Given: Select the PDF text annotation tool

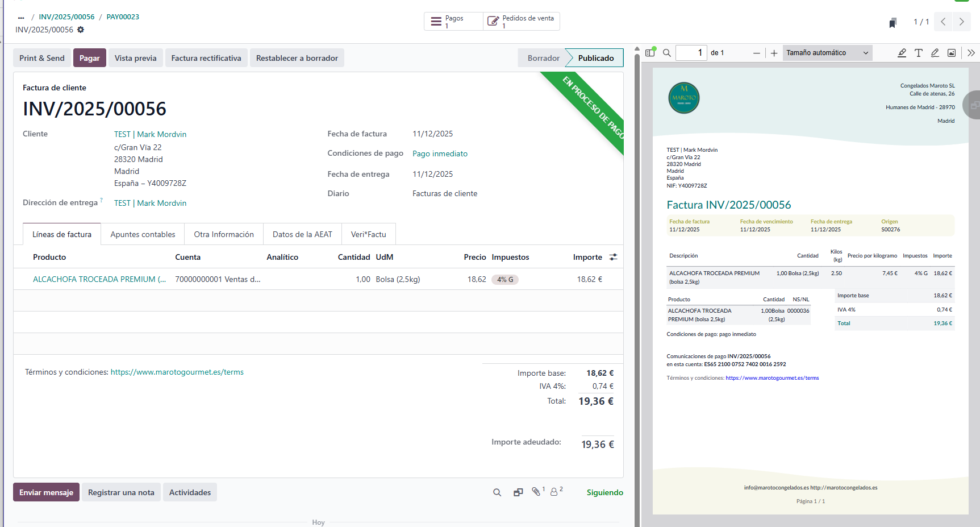Looking at the screenshot, I should click(918, 53).
